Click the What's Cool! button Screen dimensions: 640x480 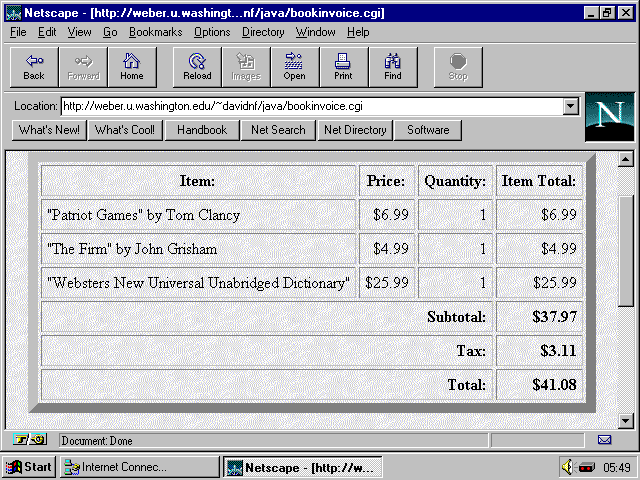click(x=125, y=130)
